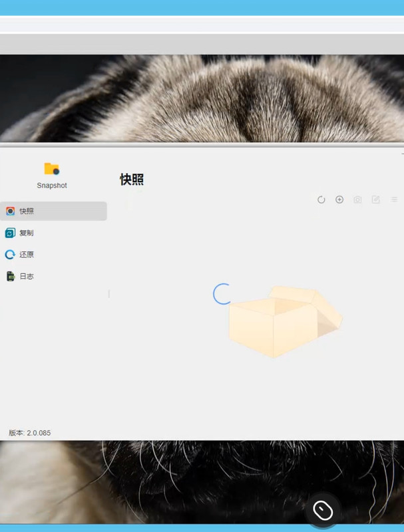Click the sidebar collapse handle
Viewport: 404px width, 532px height.
click(109, 294)
